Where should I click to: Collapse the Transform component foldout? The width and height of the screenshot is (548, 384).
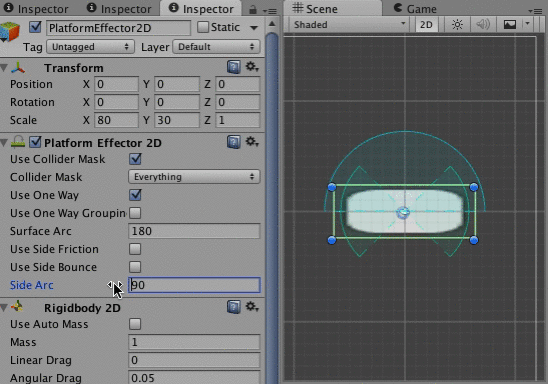tap(4, 67)
